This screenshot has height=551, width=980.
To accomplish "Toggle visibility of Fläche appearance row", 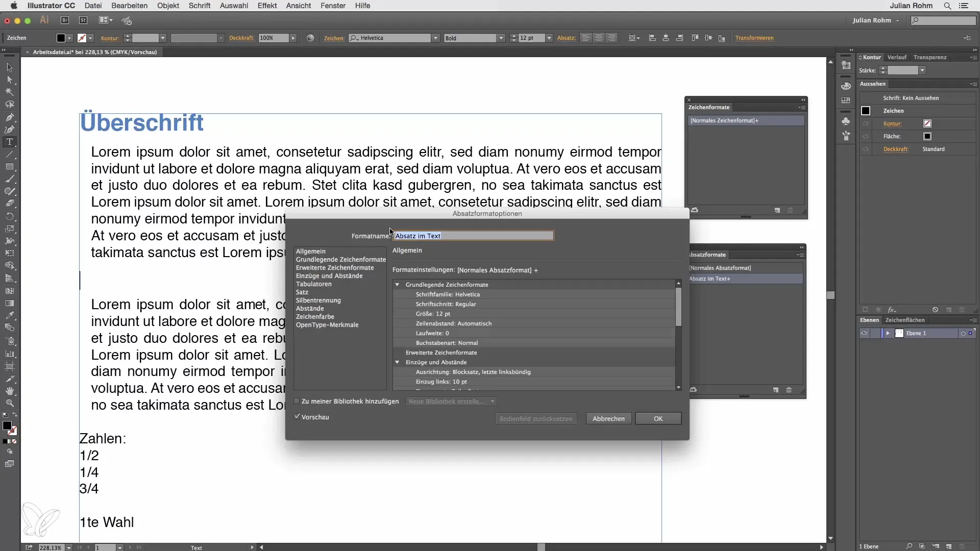I will (866, 136).
